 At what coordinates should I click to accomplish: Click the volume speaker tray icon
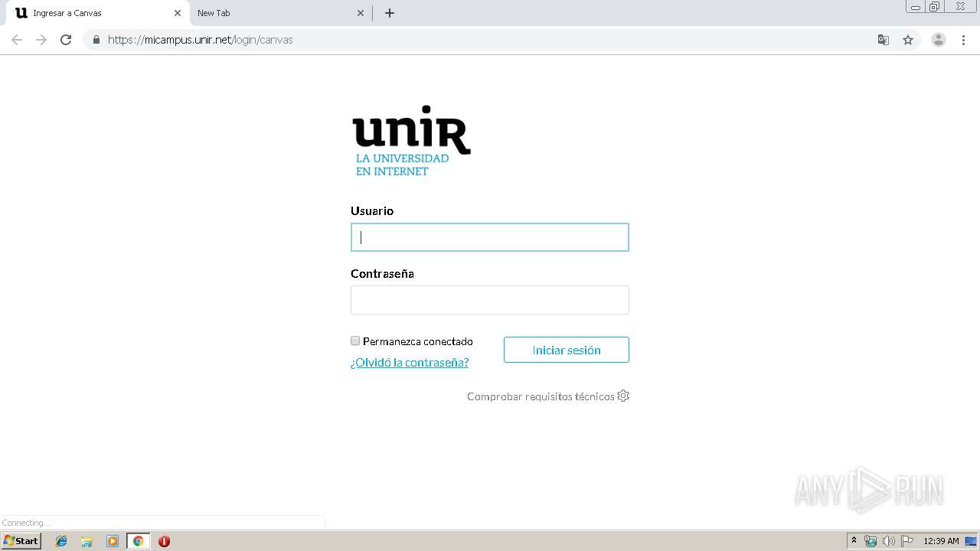tap(889, 541)
